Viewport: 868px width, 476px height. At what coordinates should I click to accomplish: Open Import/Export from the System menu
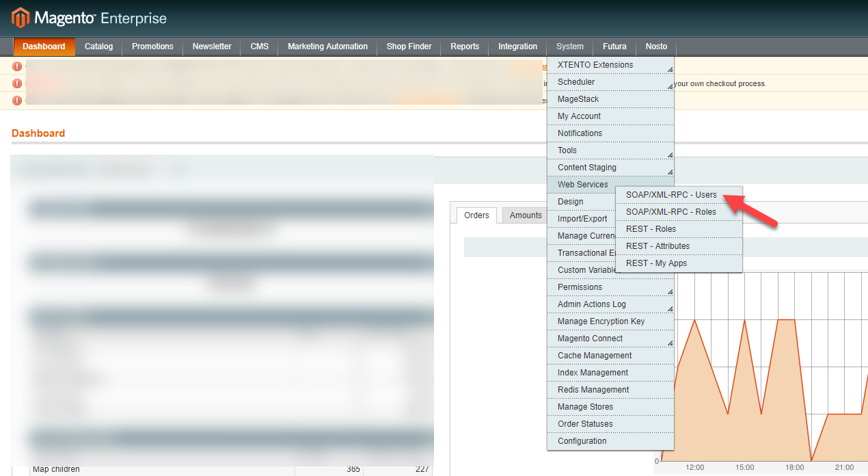pyautogui.click(x=582, y=219)
